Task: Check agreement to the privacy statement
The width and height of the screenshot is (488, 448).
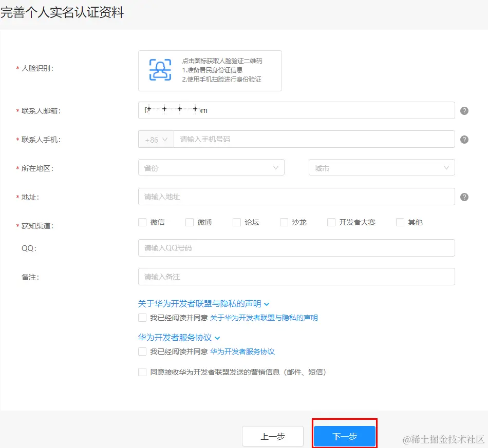Action: pos(142,317)
